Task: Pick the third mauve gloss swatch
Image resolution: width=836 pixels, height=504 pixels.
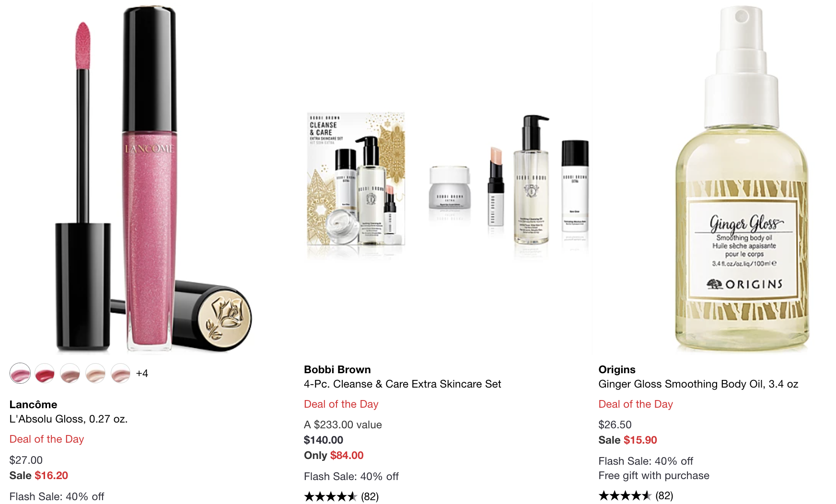Action: coord(70,373)
